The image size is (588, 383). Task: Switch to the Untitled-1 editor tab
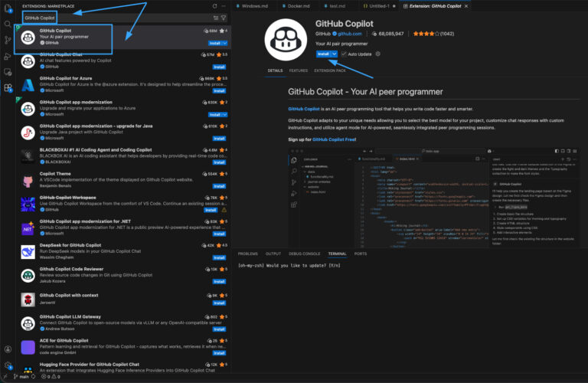[379, 6]
